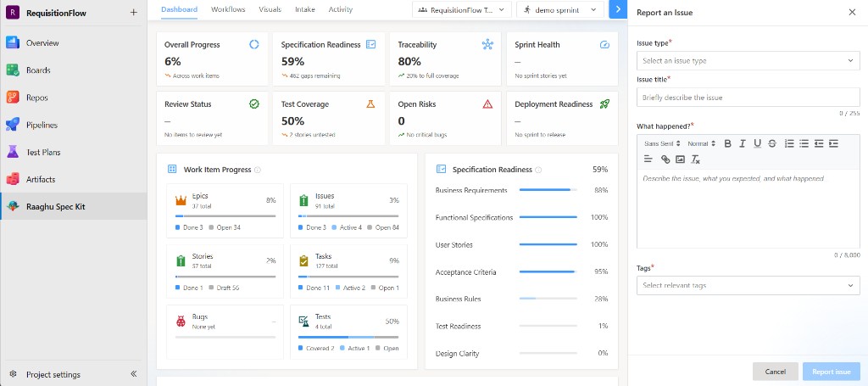Open the Tasks progress card
Image resolution: width=868 pixels, height=386 pixels.
click(x=348, y=271)
